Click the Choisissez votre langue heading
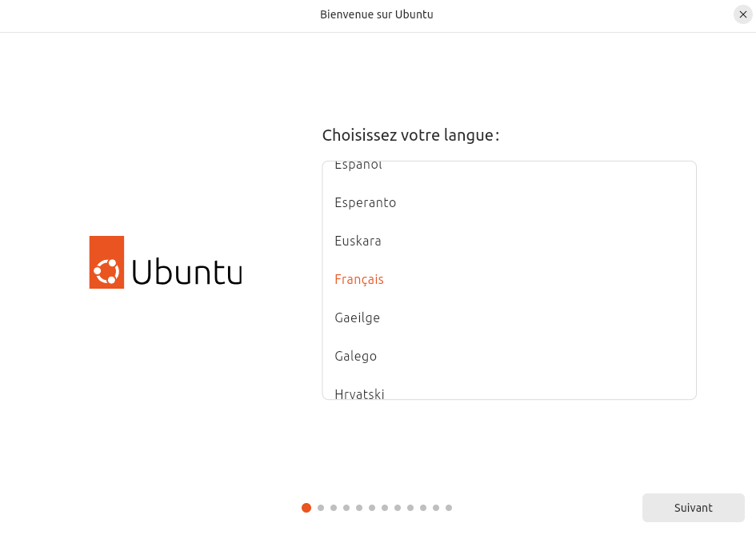Image resolution: width=756 pixels, height=535 pixels. (410, 135)
